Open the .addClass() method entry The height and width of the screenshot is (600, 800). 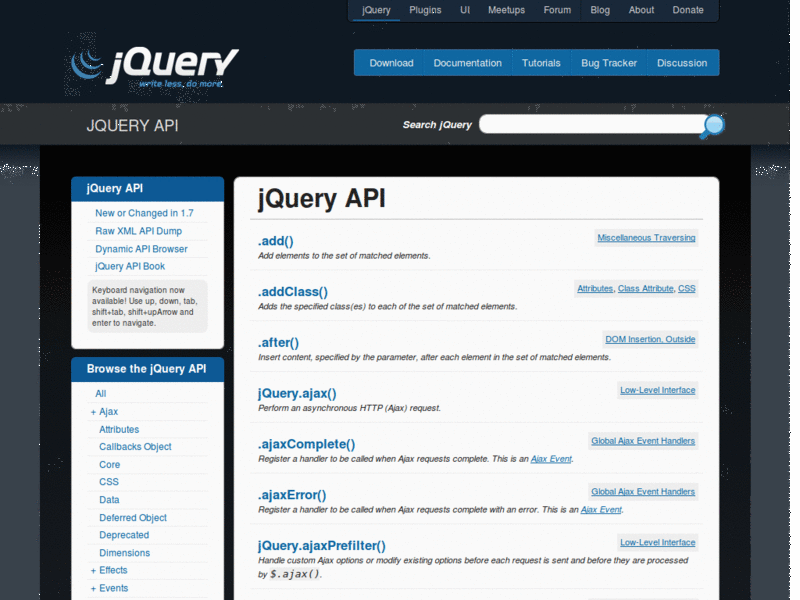[x=293, y=292]
